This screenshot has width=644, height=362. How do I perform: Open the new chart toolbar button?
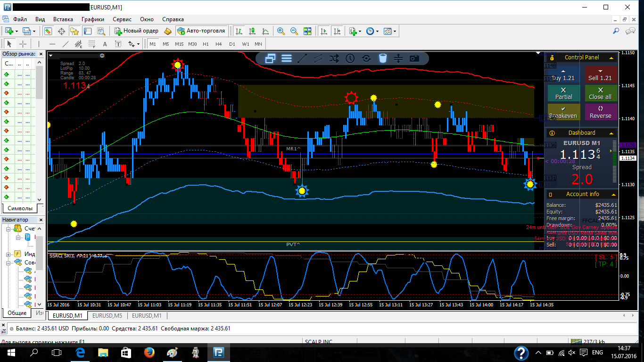(x=8, y=31)
